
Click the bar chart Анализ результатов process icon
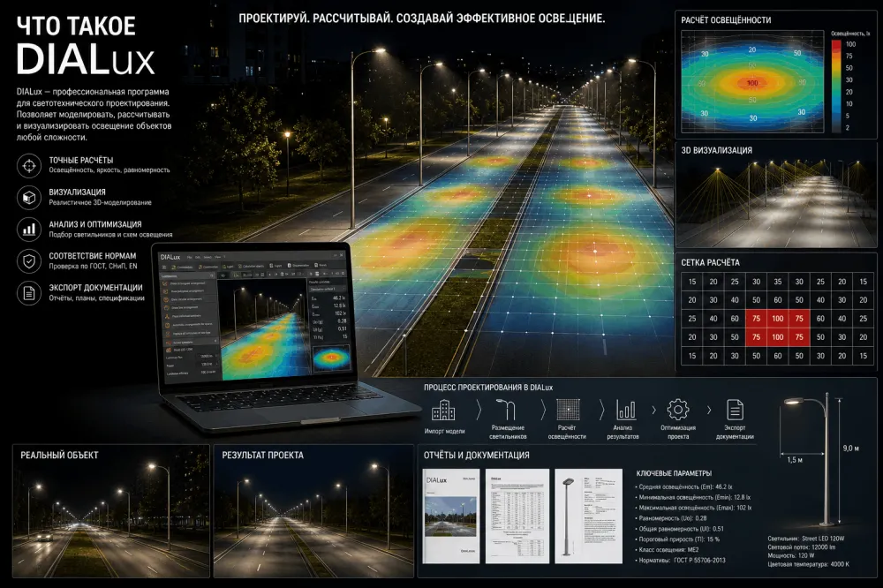click(626, 410)
